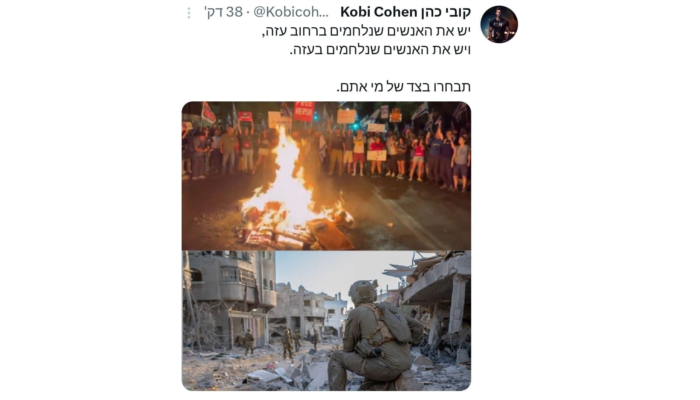Open the top protest bonfire photo
The image size is (700, 400).
pyautogui.click(x=326, y=175)
